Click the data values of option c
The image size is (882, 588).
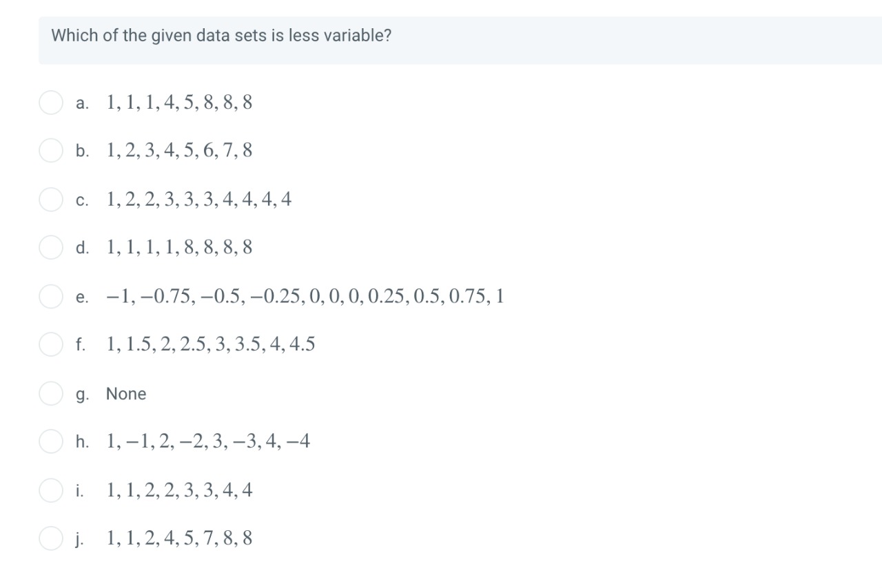click(x=198, y=199)
